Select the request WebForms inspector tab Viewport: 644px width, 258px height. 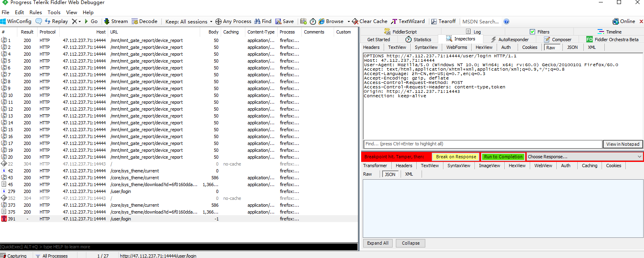[x=456, y=47]
